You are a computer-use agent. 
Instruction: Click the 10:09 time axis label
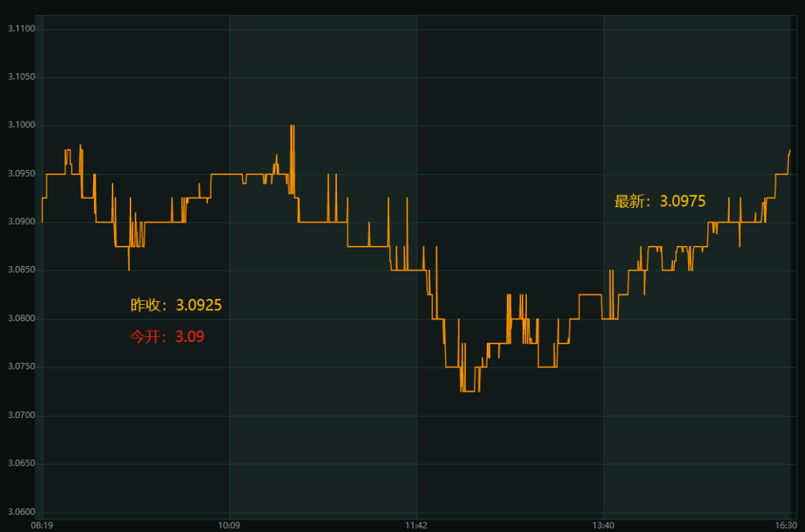229,525
